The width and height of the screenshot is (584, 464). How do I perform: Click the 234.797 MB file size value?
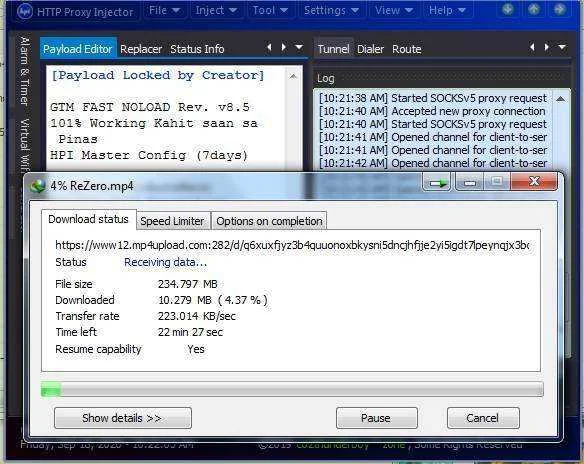(x=187, y=284)
